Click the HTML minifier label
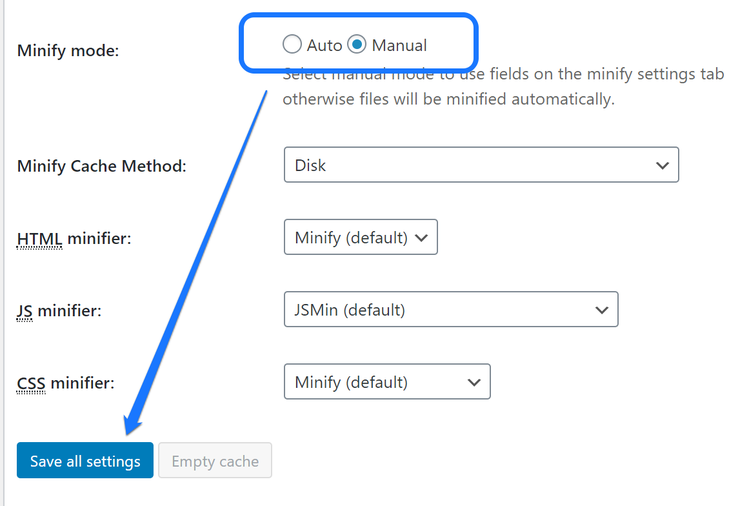This screenshot has height=506, width=729. pos(74,239)
